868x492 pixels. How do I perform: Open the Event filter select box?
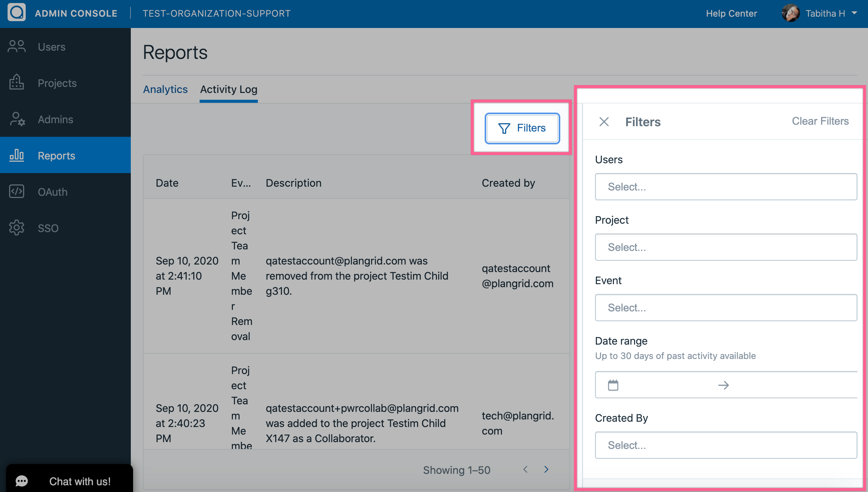725,308
